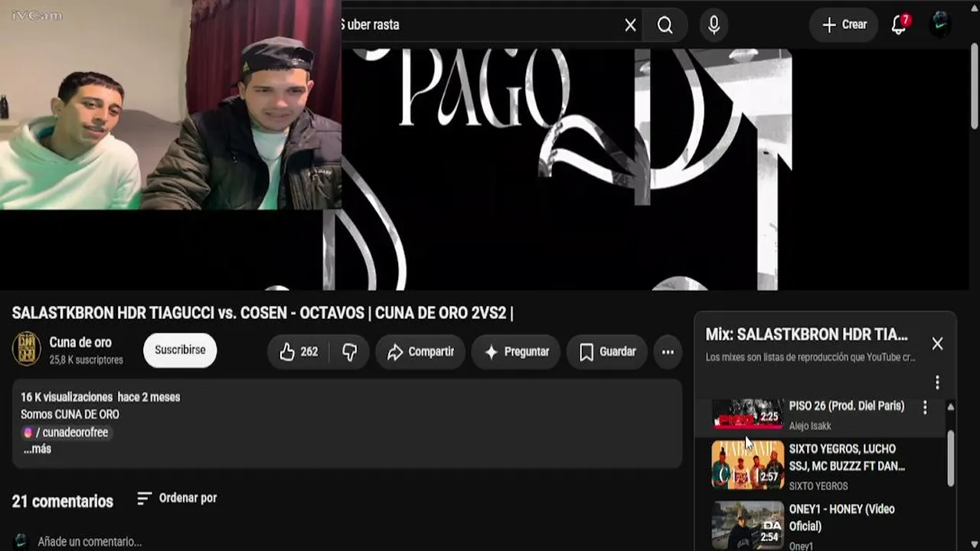Click the SIXTO YEGROS channel name in playlist
The image size is (980, 551).
click(x=818, y=486)
